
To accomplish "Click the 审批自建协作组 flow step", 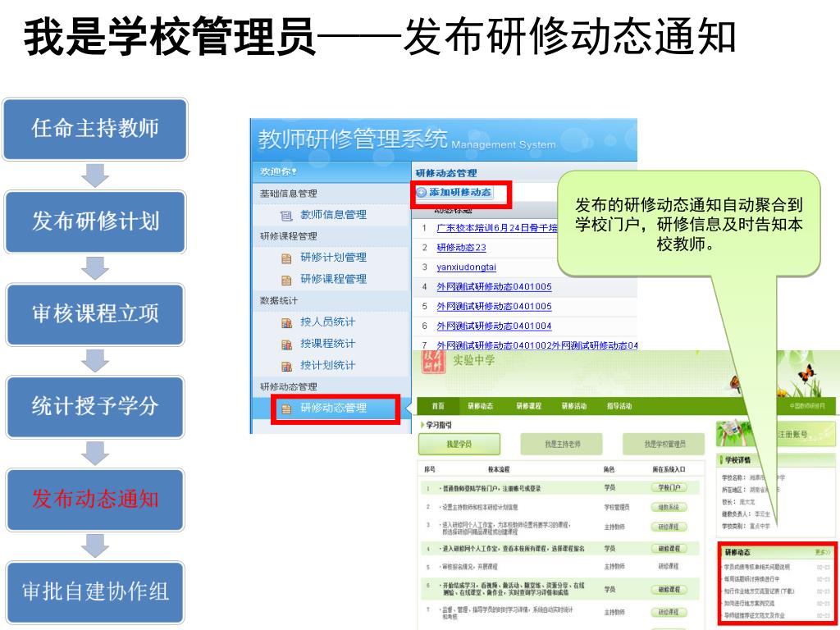I will [x=95, y=592].
